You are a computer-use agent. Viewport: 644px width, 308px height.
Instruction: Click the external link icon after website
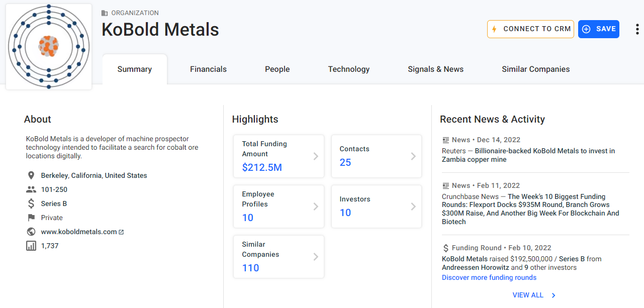(x=121, y=232)
